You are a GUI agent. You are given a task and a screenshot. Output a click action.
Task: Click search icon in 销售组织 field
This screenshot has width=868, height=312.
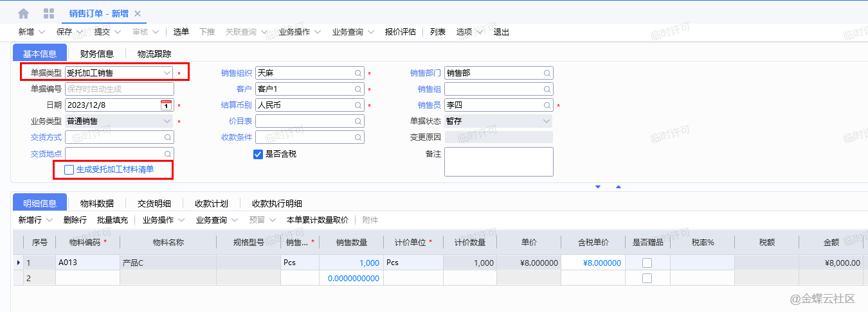tap(357, 73)
